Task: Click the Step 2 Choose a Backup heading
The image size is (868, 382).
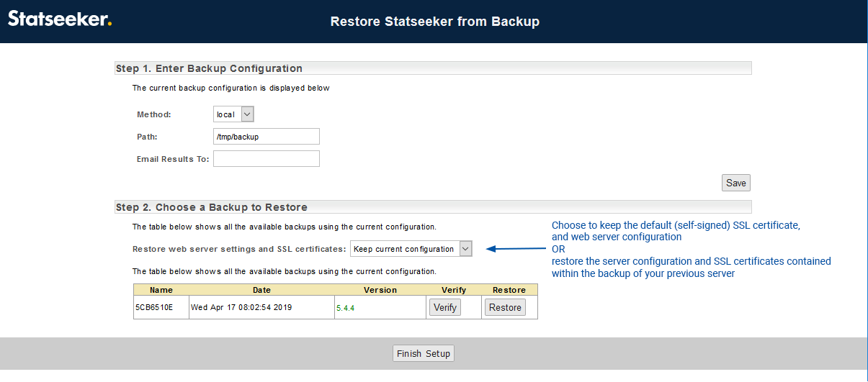Action: [212, 207]
